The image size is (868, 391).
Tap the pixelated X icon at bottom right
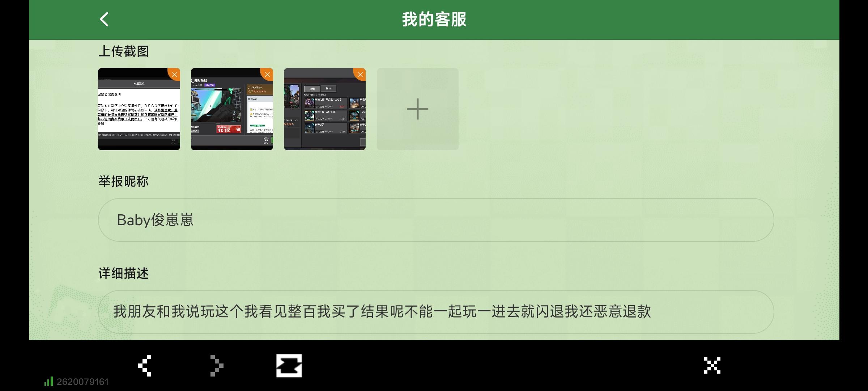tap(712, 365)
